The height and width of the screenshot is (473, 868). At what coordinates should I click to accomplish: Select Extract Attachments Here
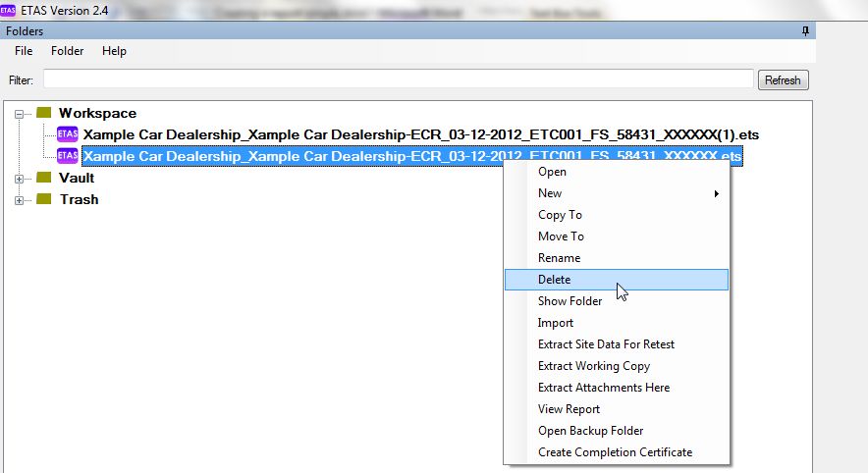click(616, 388)
